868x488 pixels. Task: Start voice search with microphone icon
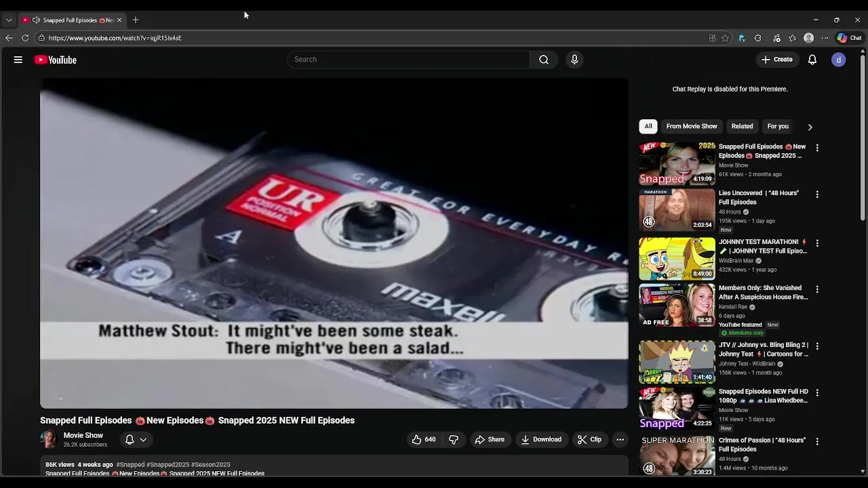click(574, 60)
